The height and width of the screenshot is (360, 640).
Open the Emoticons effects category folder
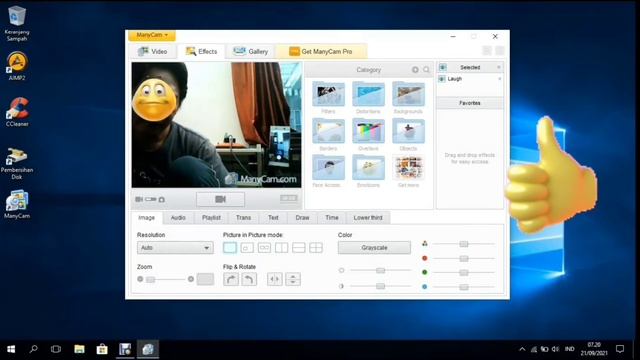pos(368,168)
